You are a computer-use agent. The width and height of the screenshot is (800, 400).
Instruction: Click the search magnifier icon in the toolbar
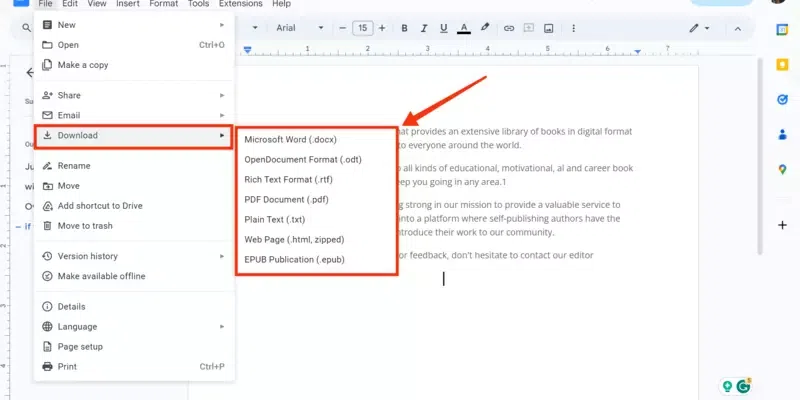point(26,28)
